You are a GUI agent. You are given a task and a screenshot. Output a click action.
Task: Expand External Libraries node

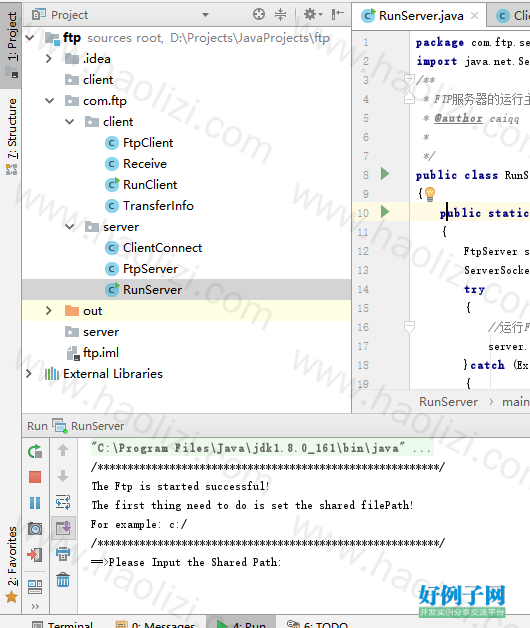tap(29, 374)
